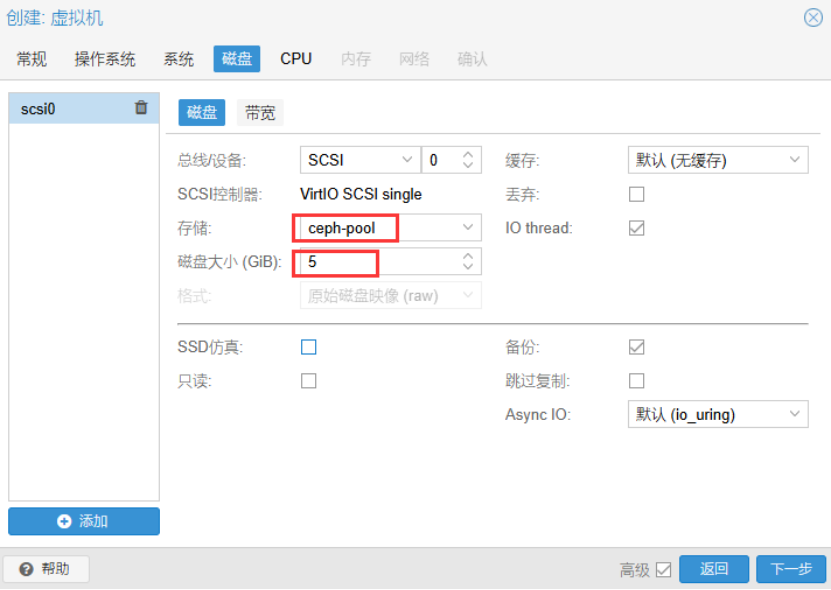Delete the scsi0 disk with trash icon

141,108
